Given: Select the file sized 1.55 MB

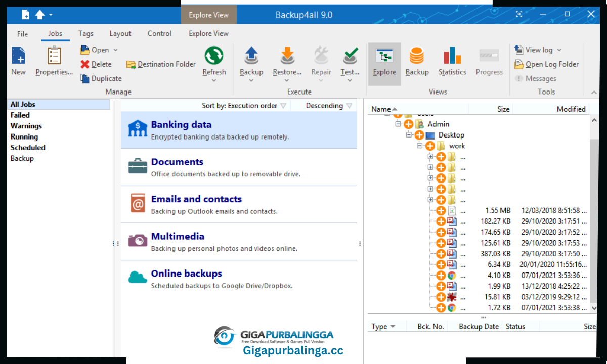Looking at the screenshot, I should point(511,210).
